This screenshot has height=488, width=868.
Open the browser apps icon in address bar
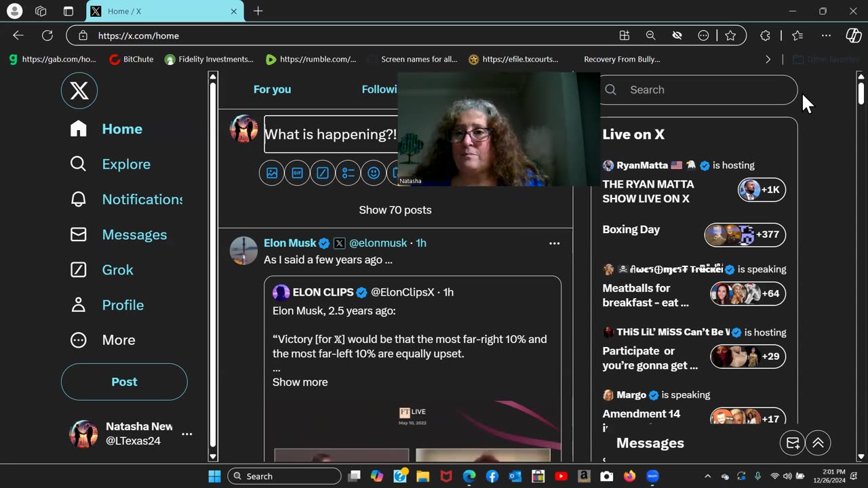click(x=625, y=35)
